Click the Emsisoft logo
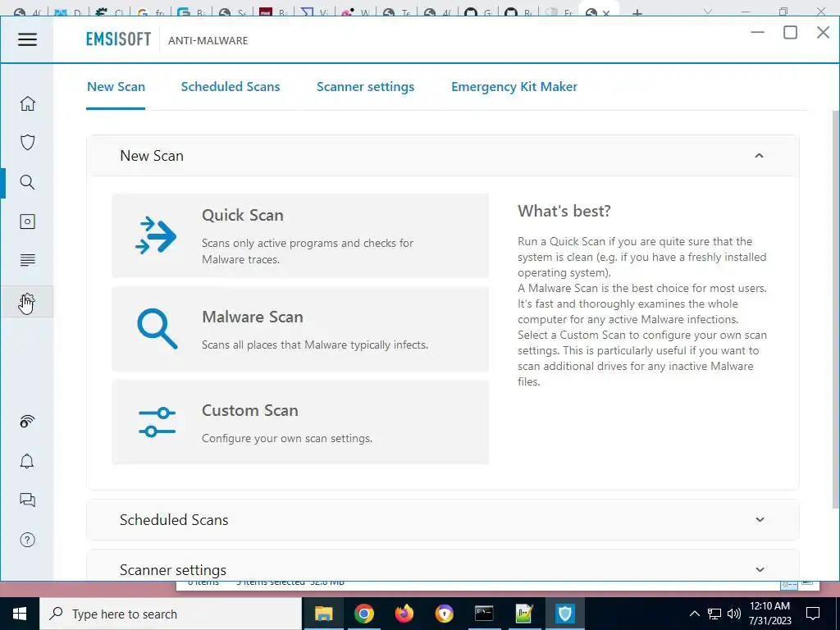Viewport: 840px width, 630px height. (x=118, y=39)
